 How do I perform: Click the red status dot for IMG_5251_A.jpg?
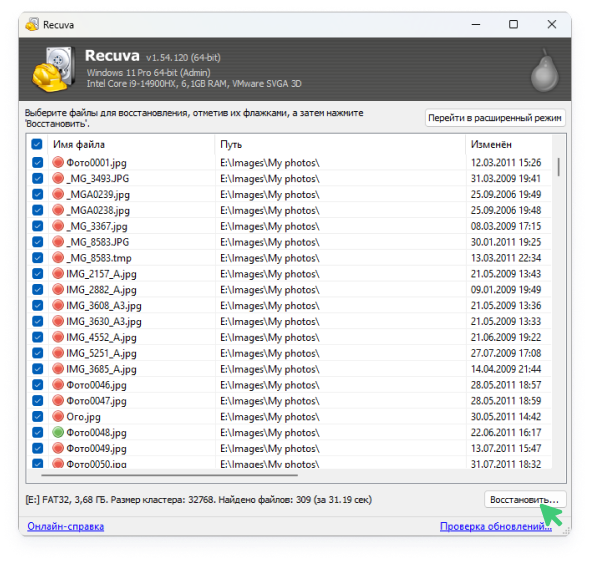click(58, 353)
